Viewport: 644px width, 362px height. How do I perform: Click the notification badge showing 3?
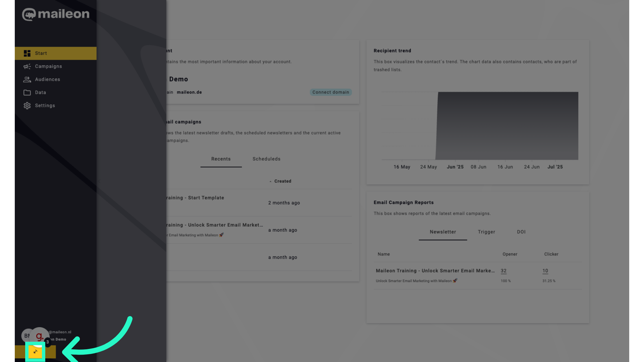[48, 342]
